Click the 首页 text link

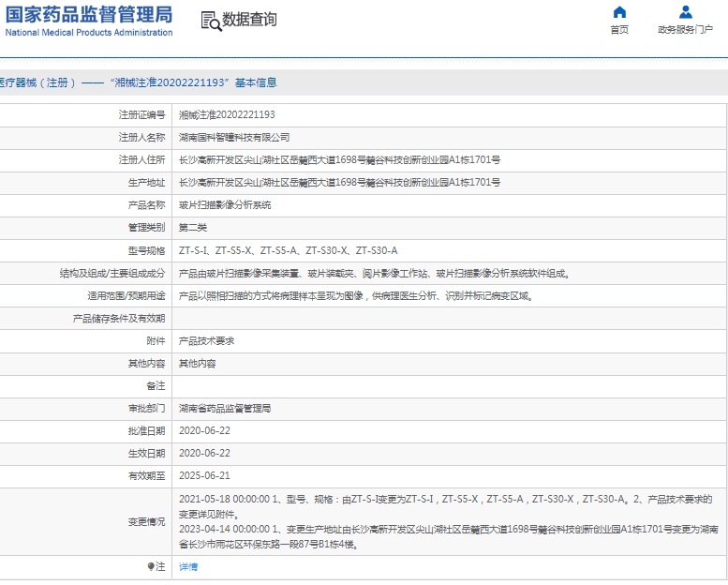click(x=619, y=30)
